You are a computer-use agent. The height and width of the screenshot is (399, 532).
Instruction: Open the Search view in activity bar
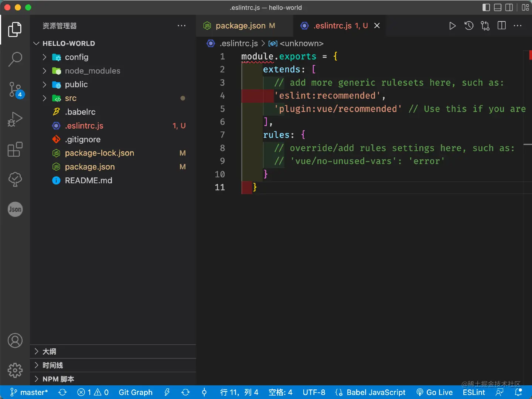[x=15, y=59]
